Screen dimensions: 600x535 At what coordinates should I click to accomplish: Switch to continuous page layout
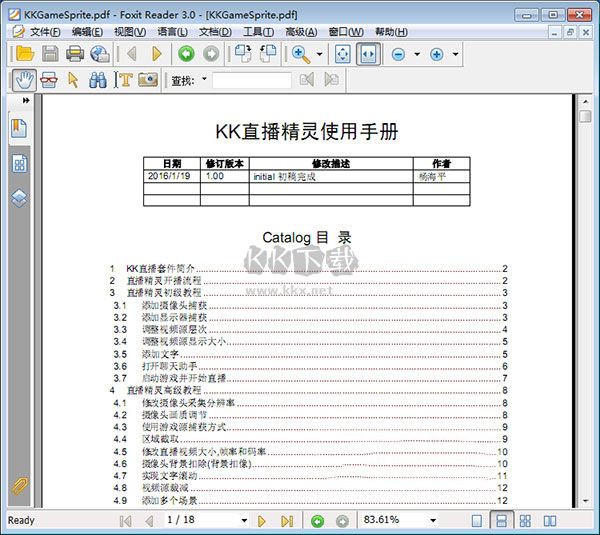(x=501, y=521)
